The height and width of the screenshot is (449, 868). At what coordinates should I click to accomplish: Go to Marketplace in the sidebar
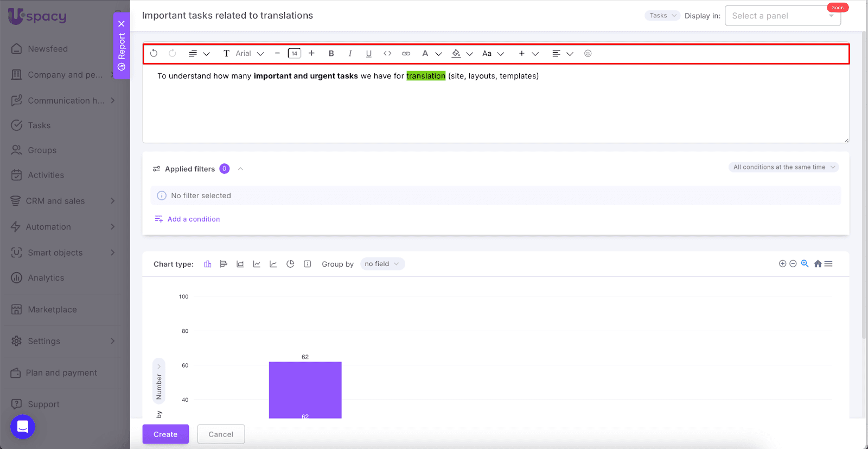tap(52, 309)
